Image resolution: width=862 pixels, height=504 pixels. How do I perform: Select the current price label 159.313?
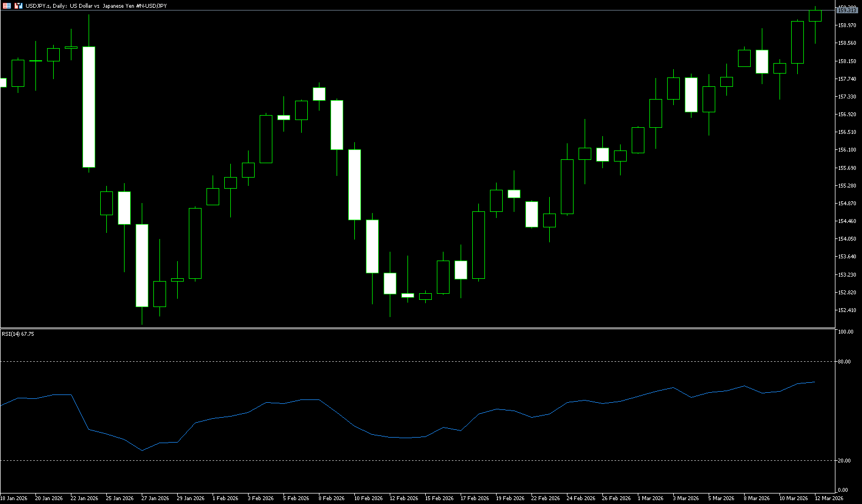pos(847,10)
